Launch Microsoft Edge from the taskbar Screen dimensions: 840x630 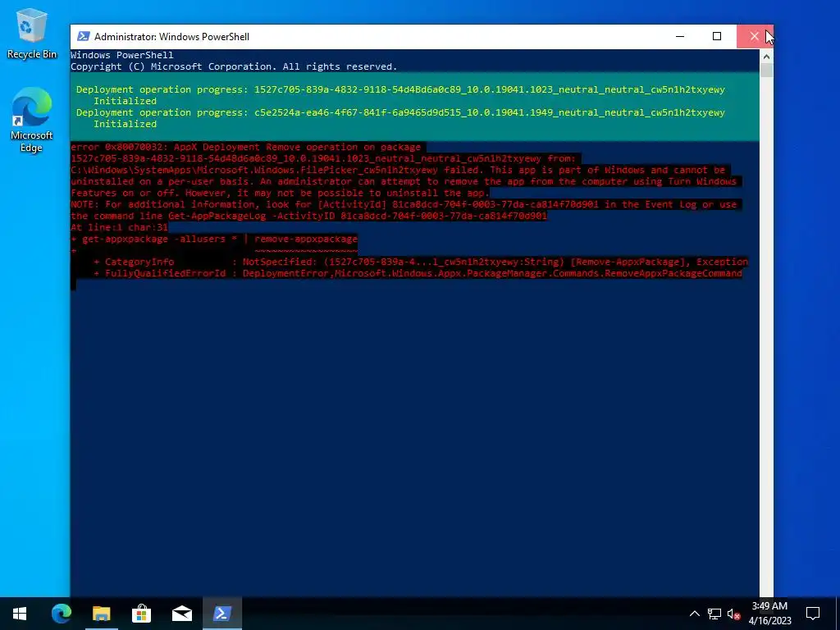pos(61,614)
